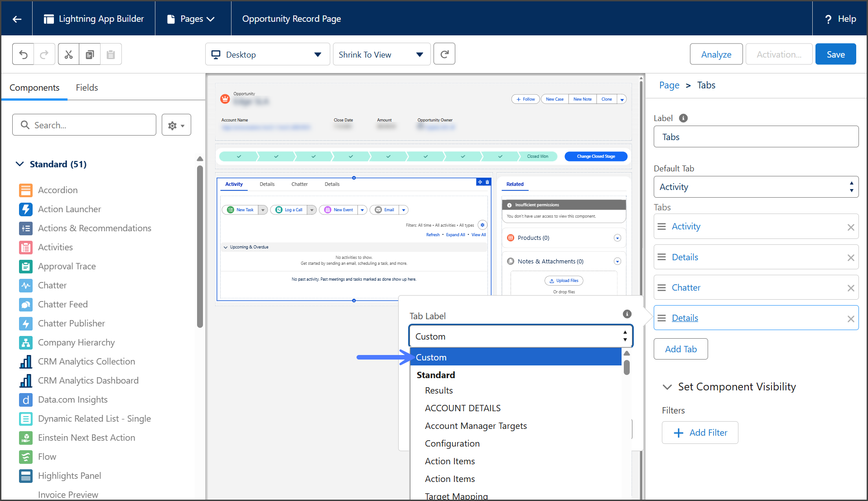This screenshot has width=868, height=501.
Task: Click the Save button
Action: pyautogui.click(x=835, y=54)
